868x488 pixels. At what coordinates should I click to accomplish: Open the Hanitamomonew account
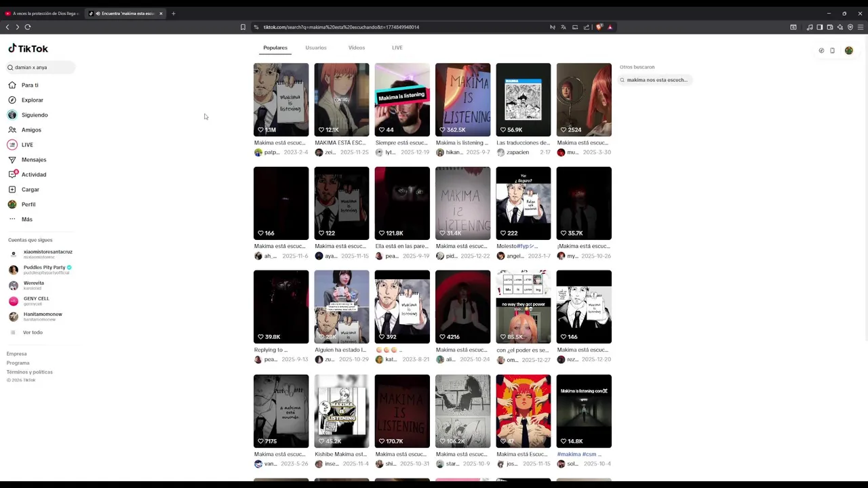36,317
